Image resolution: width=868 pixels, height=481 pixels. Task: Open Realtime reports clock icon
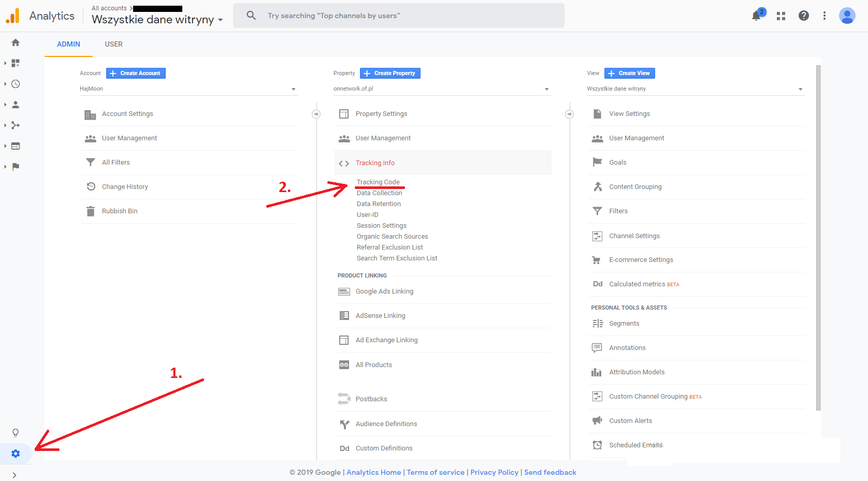[16, 84]
